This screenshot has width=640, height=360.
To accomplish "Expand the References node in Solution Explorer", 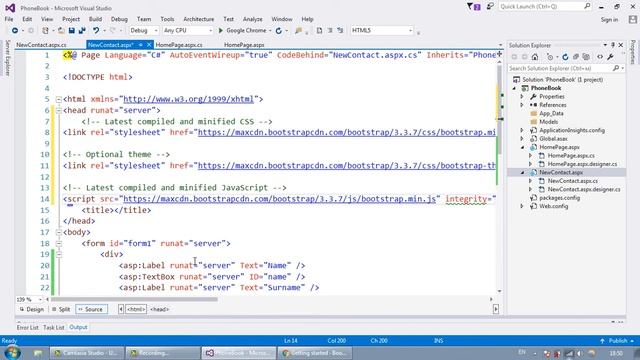I will (522, 105).
